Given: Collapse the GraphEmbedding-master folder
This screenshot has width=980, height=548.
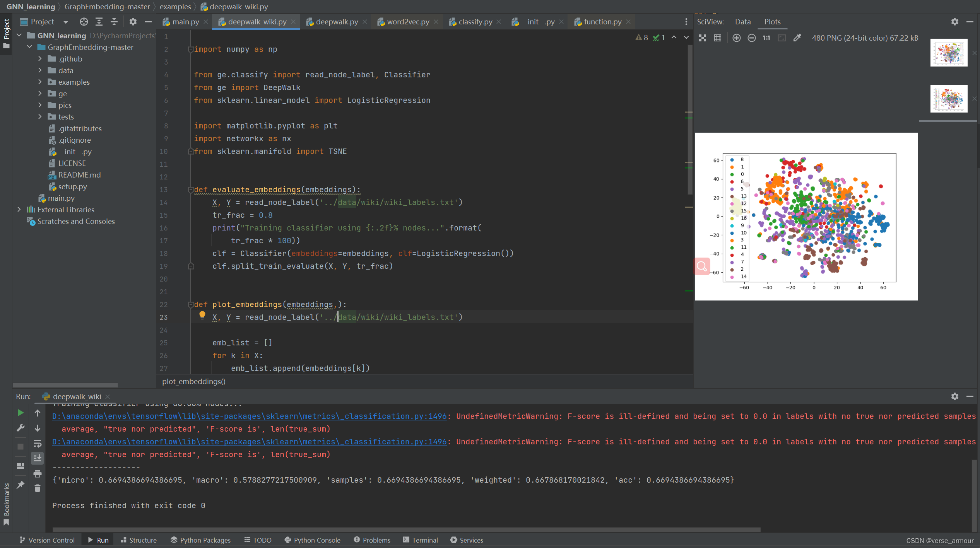Looking at the screenshot, I should [29, 47].
